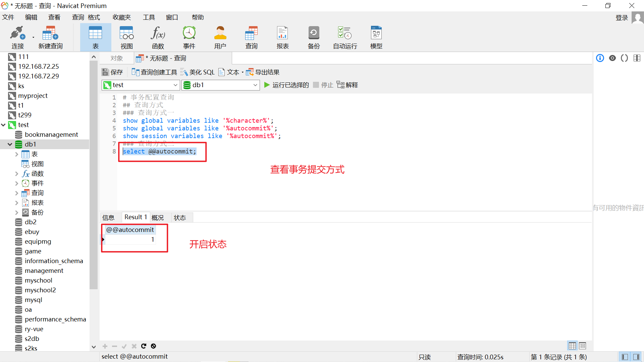
Task: Expand the 表 tables tree node
Action: [x=16, y=154]
